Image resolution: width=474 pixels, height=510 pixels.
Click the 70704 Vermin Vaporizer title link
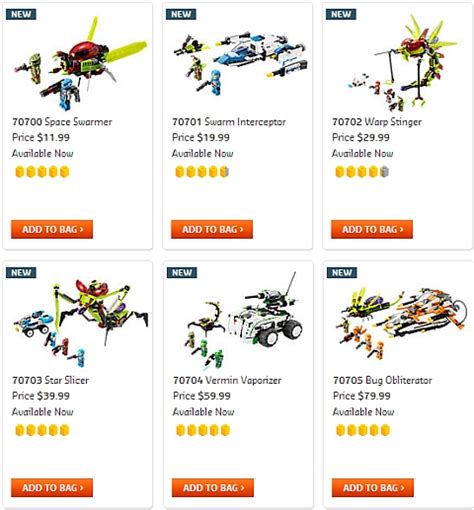point(227,380)
